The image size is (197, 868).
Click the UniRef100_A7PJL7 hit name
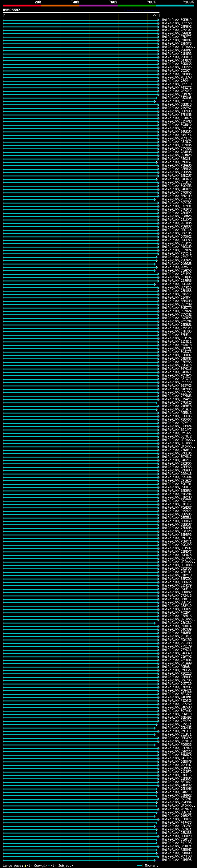tap(177, 504)
